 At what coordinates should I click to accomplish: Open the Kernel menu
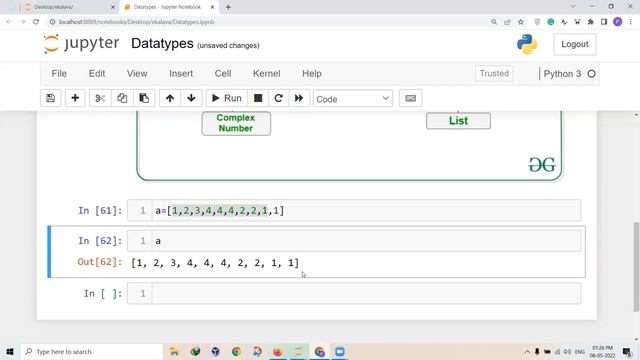pyautogui.click(x=267, y=74)
